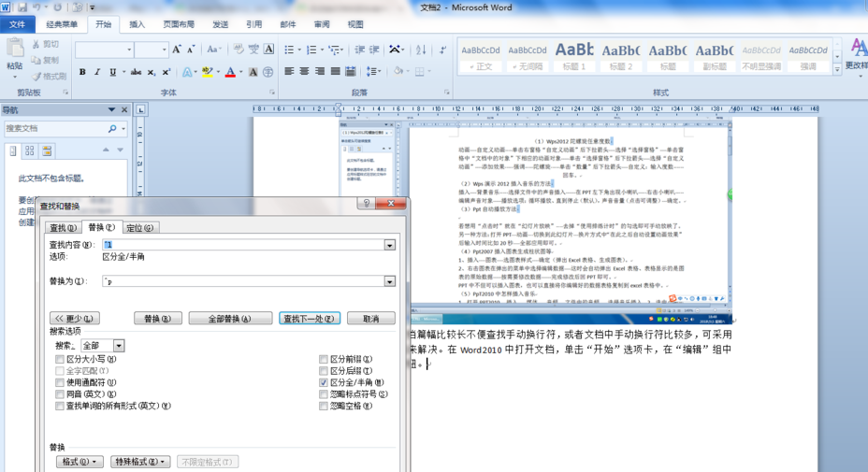Enable find all word forms checkbox
This screenshot has height=472, width=868.
pyautogui.click(x=60, y=406)
